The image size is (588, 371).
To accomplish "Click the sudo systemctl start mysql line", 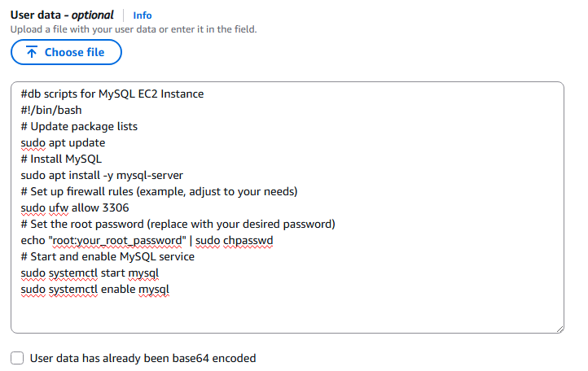I will 90,273.
